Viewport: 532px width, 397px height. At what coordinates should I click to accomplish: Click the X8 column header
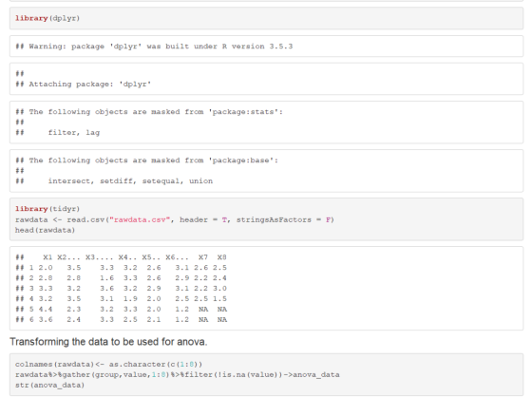(222, 257)
